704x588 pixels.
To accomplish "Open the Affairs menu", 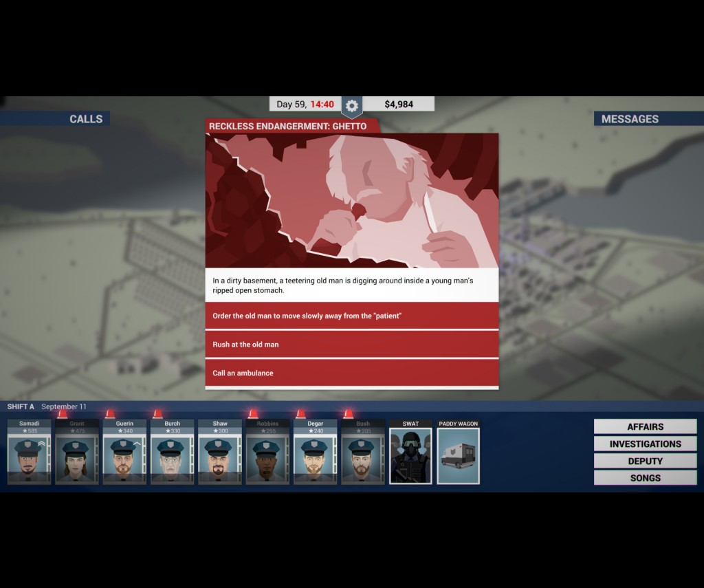I will [x=645, y=427].
